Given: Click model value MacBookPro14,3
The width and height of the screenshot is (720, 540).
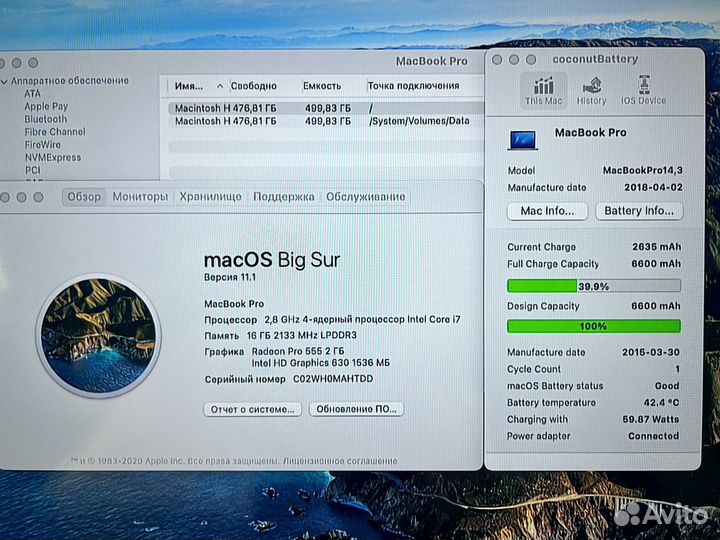Looking at the screenshot, I should [642, 170].
